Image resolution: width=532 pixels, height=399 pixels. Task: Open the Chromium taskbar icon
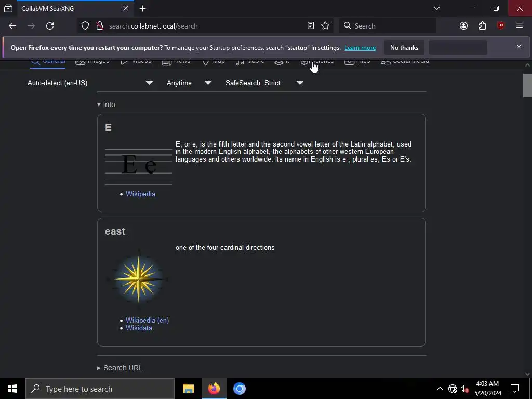click(x=239, y=389)
